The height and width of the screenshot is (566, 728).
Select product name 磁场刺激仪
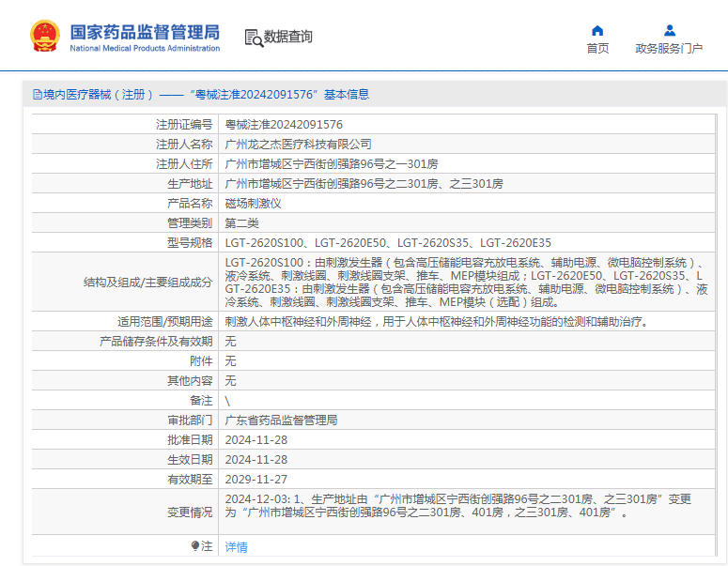[x=253, y=203]
